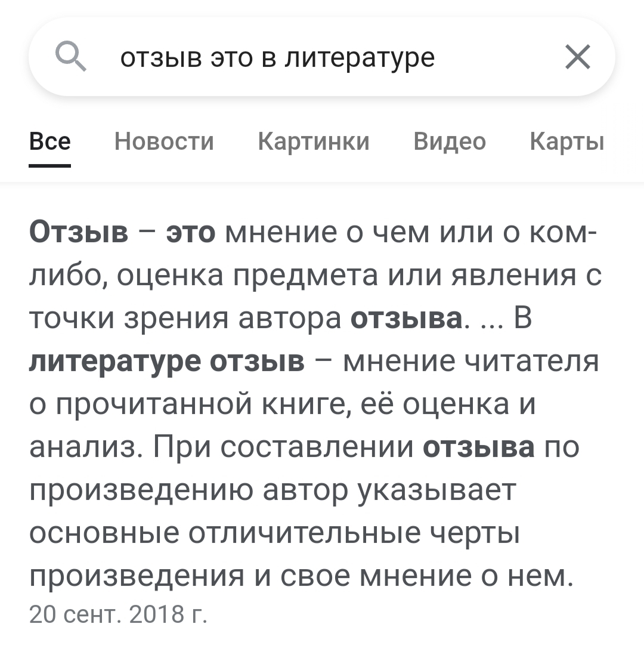Click the word "литературе" in search query
This screenshot has width=644, height=655.
(x=360, y=58)
